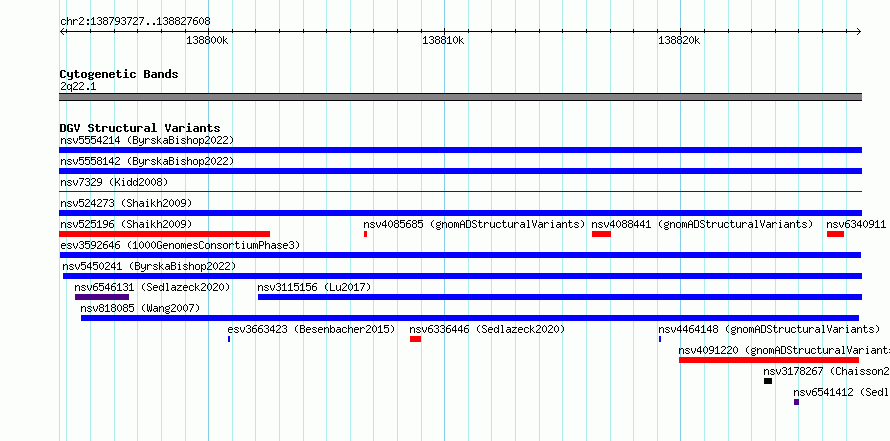Select the thin purple nsv7329 variant line

(x=460, y=192)
